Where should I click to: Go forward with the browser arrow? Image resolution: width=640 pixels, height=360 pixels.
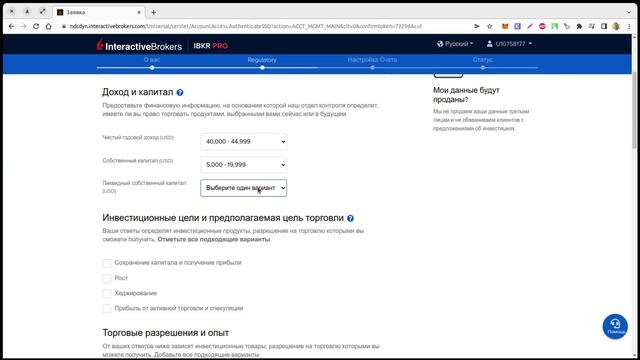coord(24,26)
